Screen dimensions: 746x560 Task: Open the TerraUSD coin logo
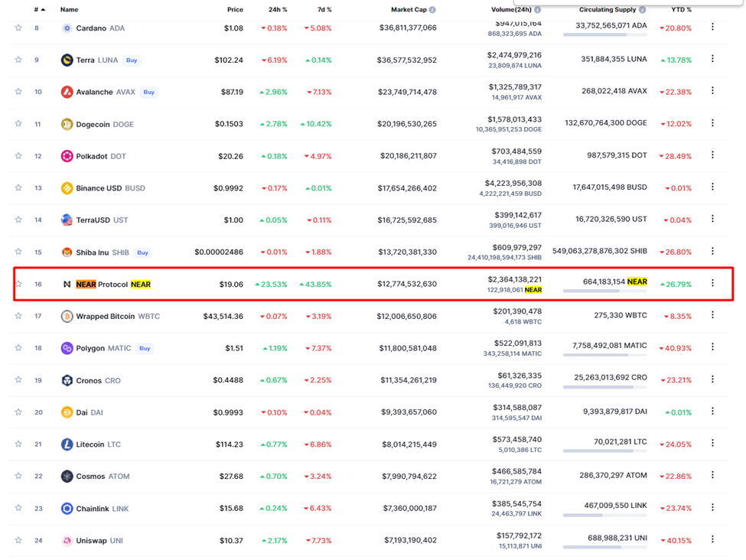click(67, 220)
